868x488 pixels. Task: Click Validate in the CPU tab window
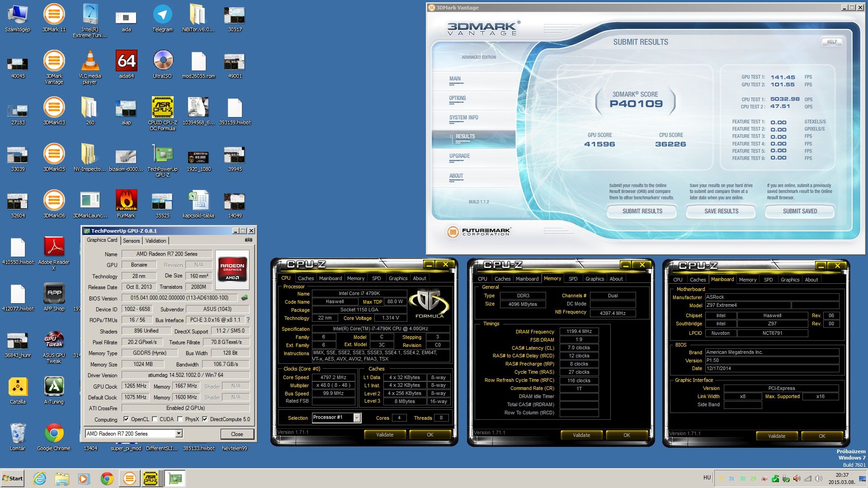pos(385,435)
